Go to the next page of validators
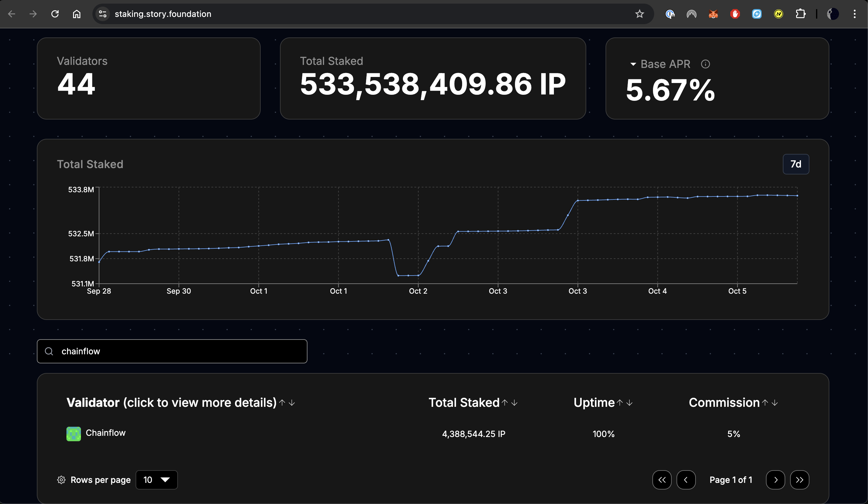Image resolution: width=868 pixels, height=504 pixels. point(775,480)
